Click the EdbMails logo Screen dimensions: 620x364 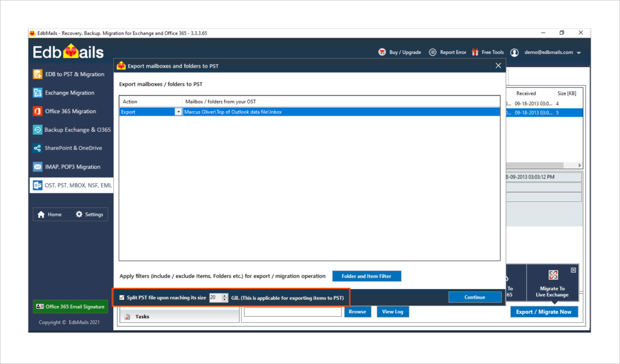point(68,52)
